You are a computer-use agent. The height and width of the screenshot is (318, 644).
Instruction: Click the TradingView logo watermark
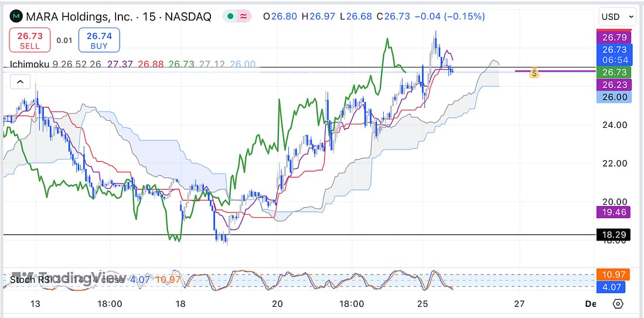pyautogui.click(x=69, y=278)
